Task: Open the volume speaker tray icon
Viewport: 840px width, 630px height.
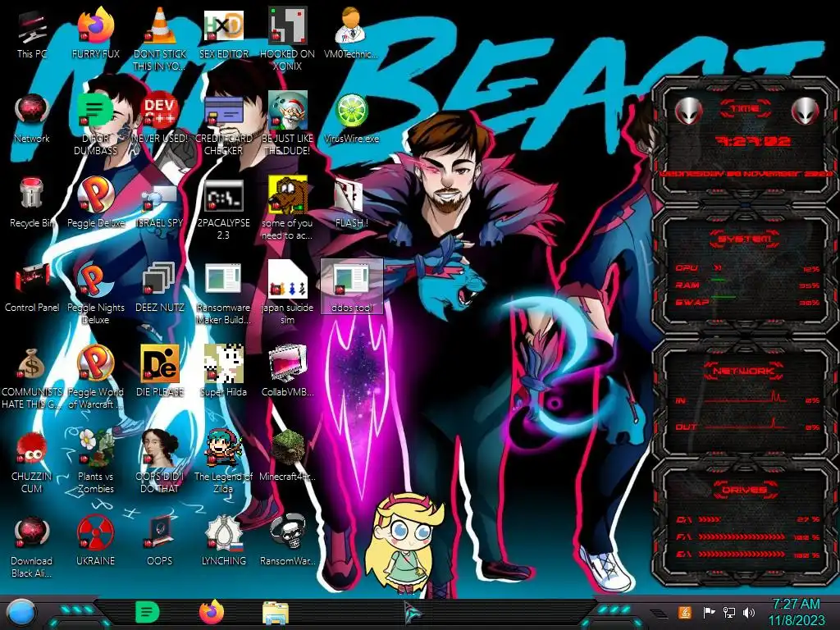Action: pos(748,612)
